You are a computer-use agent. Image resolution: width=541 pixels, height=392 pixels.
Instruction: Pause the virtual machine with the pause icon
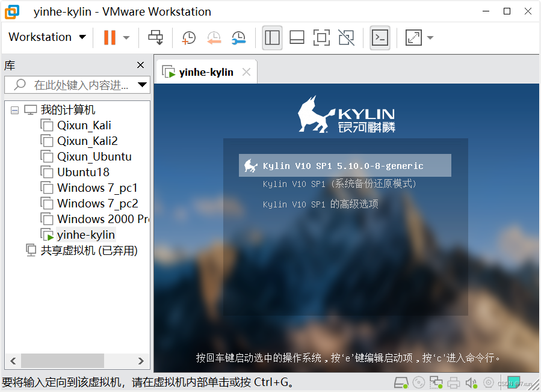point(110,37)
